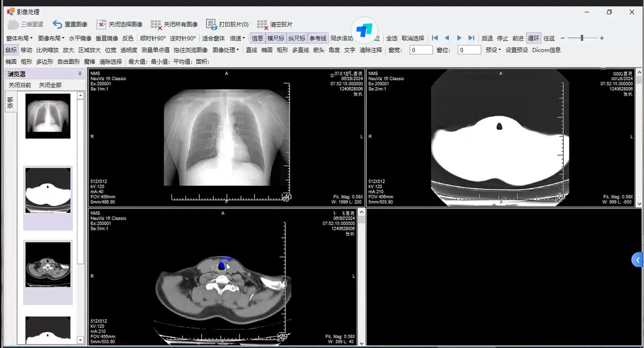Click the plus icon beside speed slider

pos(602,38)
